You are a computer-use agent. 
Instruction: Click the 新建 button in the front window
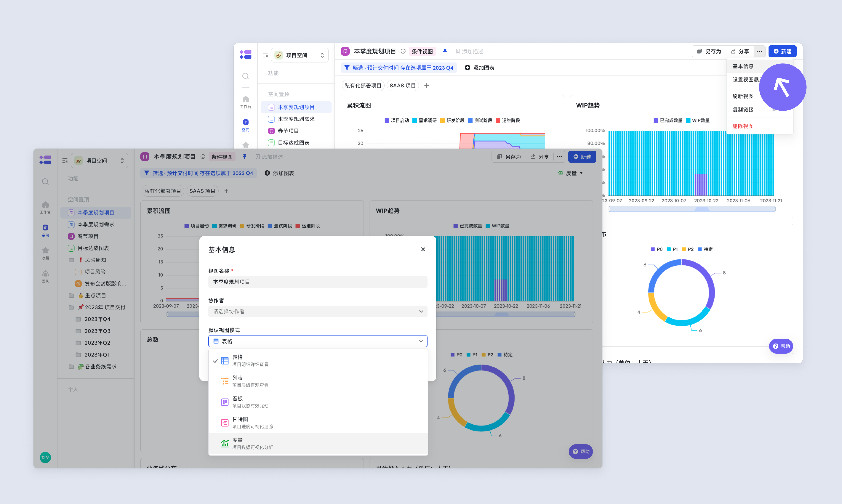coord(582,157)
